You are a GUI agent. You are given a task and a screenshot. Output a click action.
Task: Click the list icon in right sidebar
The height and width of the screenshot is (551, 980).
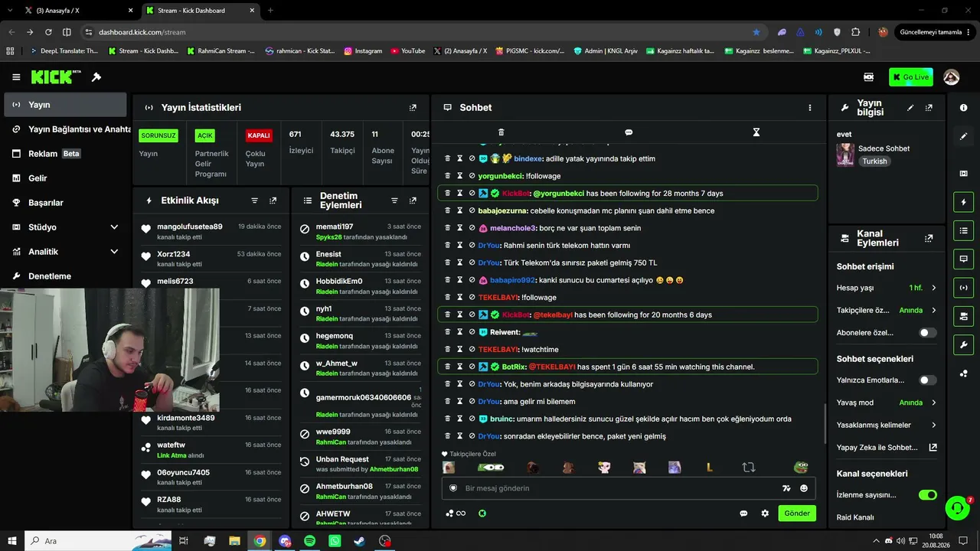point(963,230)
